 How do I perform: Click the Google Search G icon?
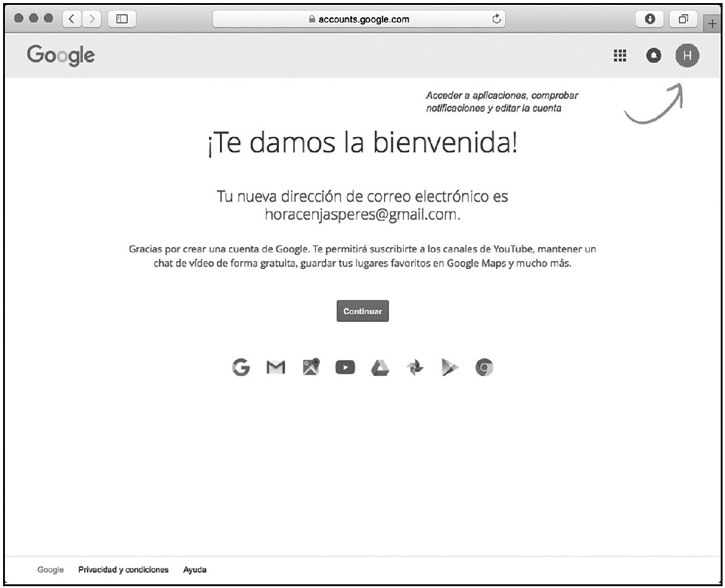(x=241, y=367)
